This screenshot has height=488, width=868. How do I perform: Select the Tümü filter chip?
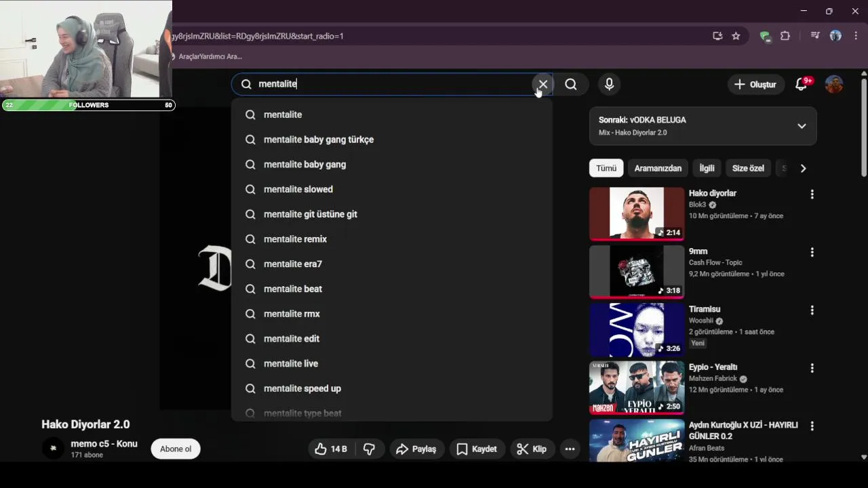[x=606, y=168]
